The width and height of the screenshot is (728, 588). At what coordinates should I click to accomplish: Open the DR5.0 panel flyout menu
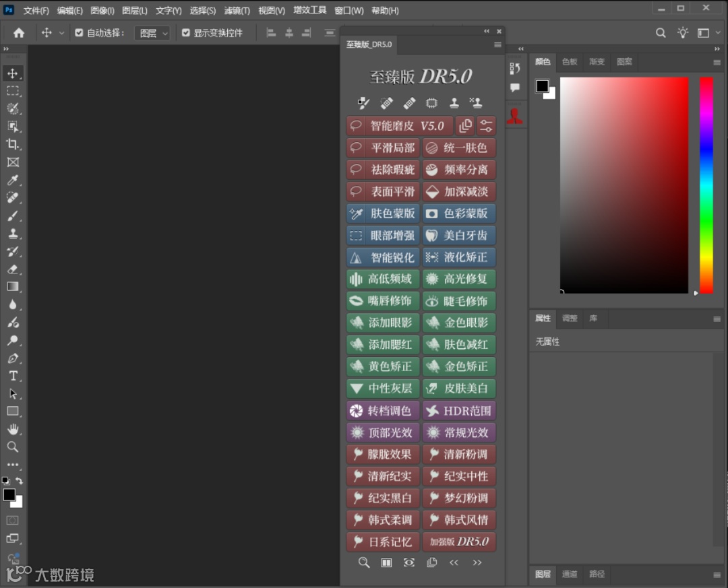click(497, 44)
